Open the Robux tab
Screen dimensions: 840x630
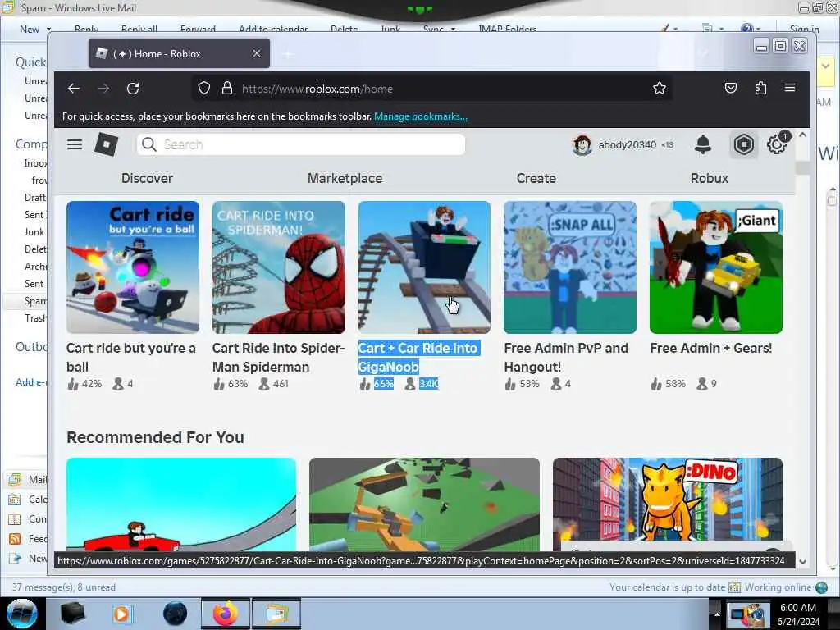pyautogui.click(x=710, y=178)
